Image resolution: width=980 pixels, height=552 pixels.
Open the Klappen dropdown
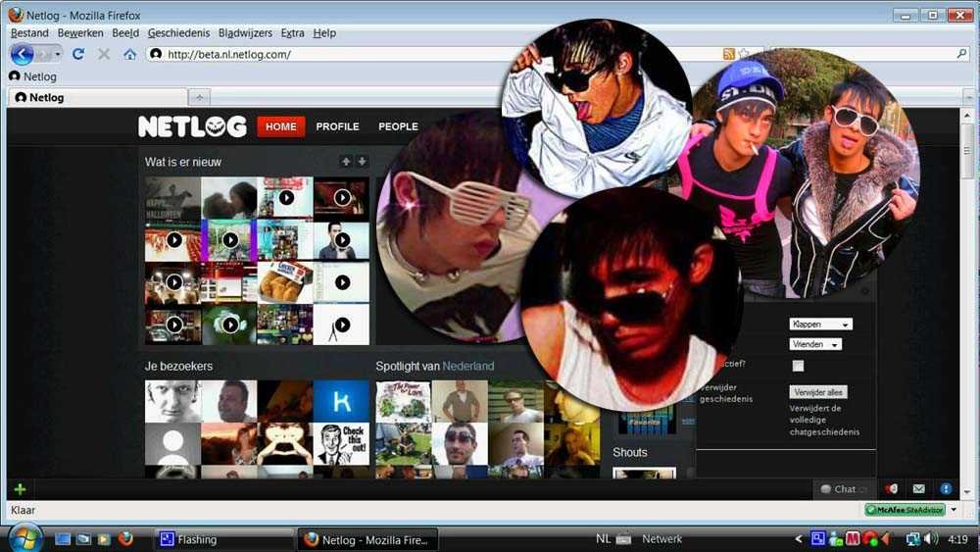point(820,324)
